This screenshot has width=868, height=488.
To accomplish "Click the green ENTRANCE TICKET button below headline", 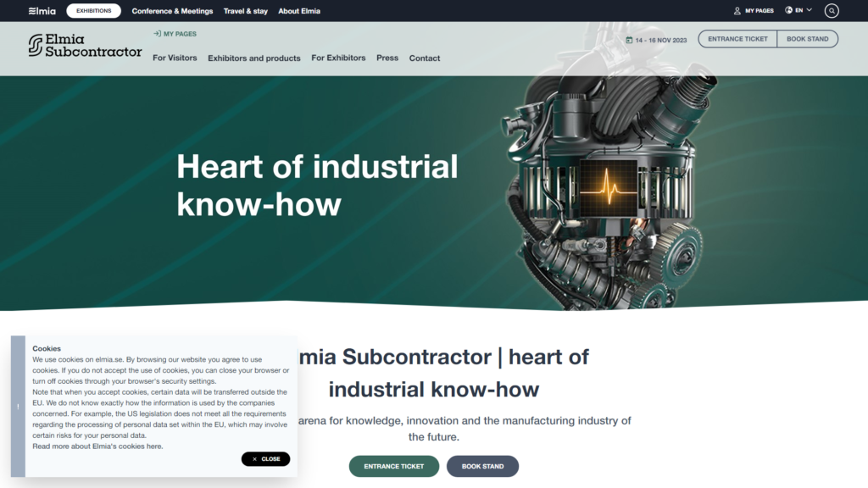I will (394, 467).
